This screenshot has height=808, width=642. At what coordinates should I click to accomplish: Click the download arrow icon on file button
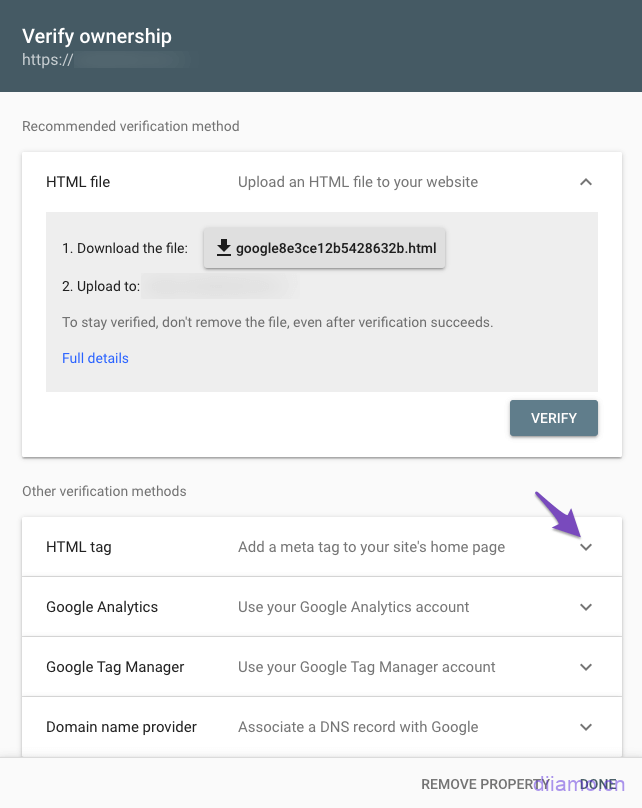click(x=223, y=247)
